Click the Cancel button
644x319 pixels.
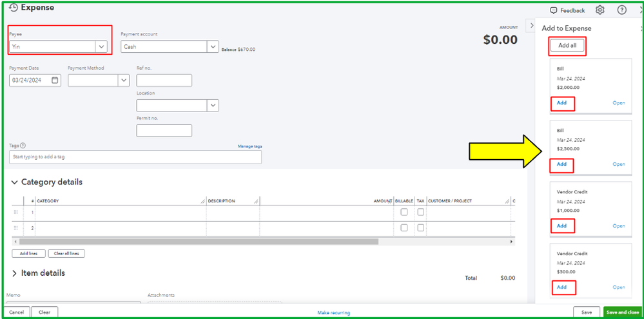click(x=17, y=313)
